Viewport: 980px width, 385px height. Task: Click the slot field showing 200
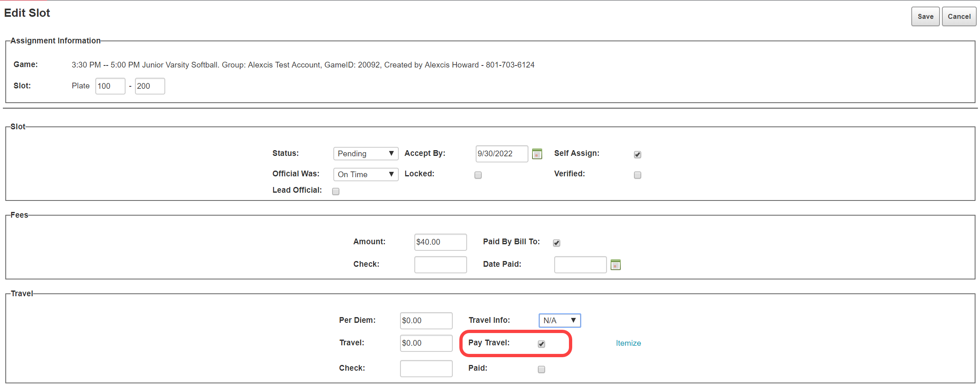150,86
